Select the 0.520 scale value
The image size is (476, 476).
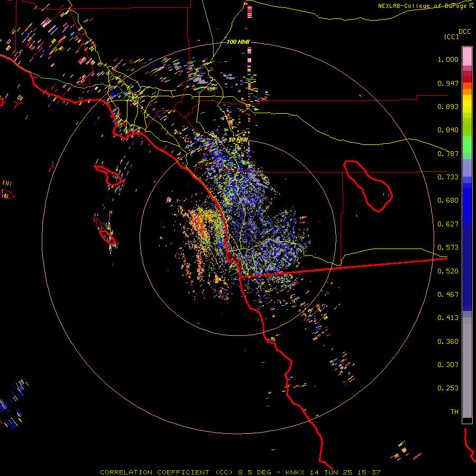[x=448, y=271]
